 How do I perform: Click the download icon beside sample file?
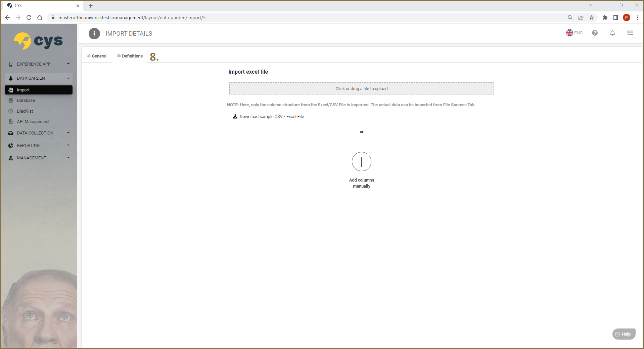pyautogui.click(x=235, y=116)
